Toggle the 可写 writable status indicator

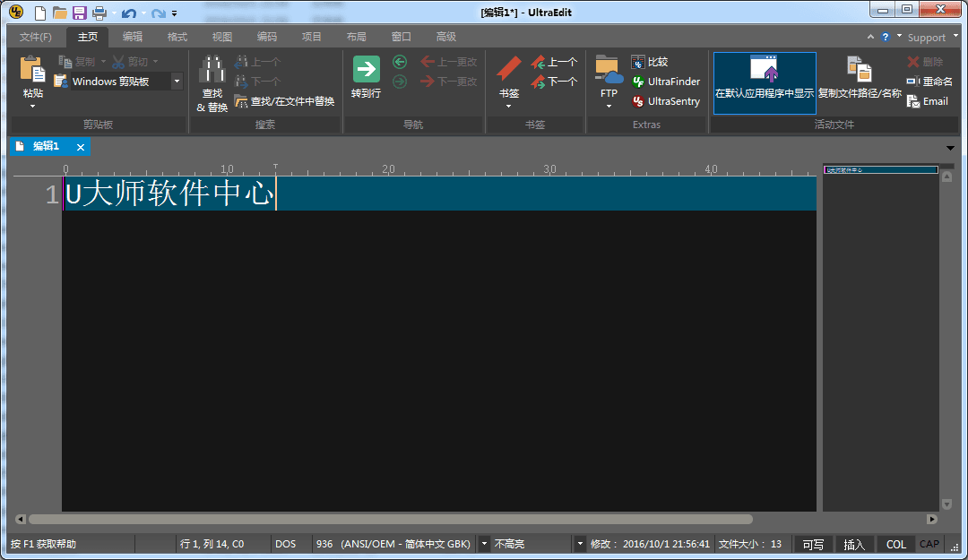point(813,544)
